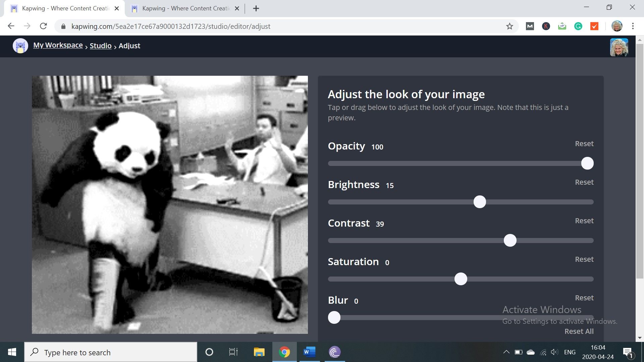Click the Saturation slider handle
Screen dimensions: 644x362
pyautogui.click(x=461, y=279)
